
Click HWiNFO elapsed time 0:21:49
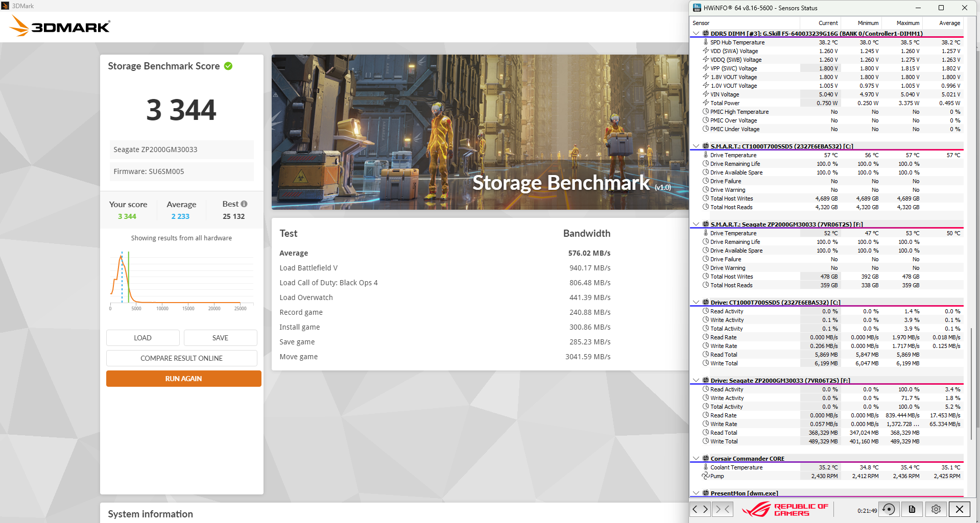[x=867, y=510]
